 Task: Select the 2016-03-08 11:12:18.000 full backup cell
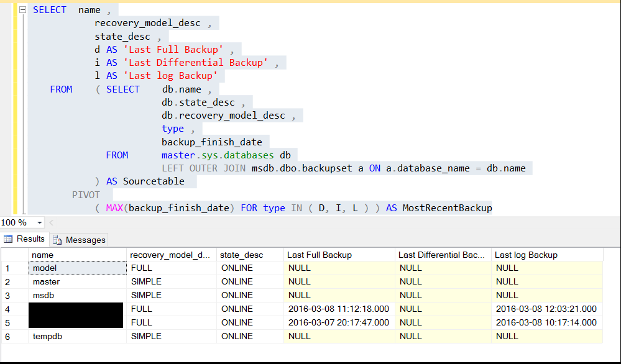pyautogui.click(x=339, y=309)
